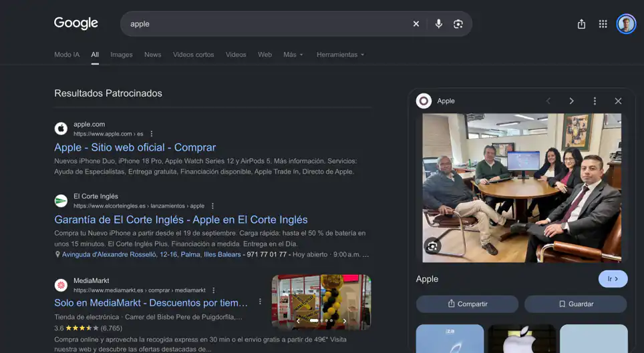Show previous MediaMarkt store photo
644x353 pixels.
pyautogui.click(x=299, y=321)
